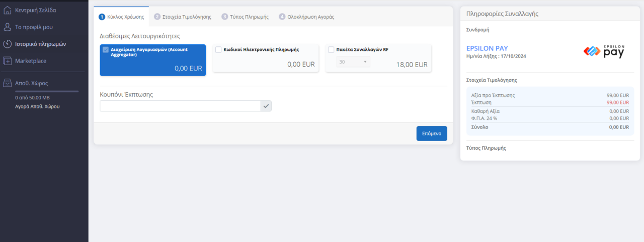This screenshot has width=644, height=242.
Task: Click the home icon beside Κεντρική Σελίδα
Action: click(x=8, y=10)
